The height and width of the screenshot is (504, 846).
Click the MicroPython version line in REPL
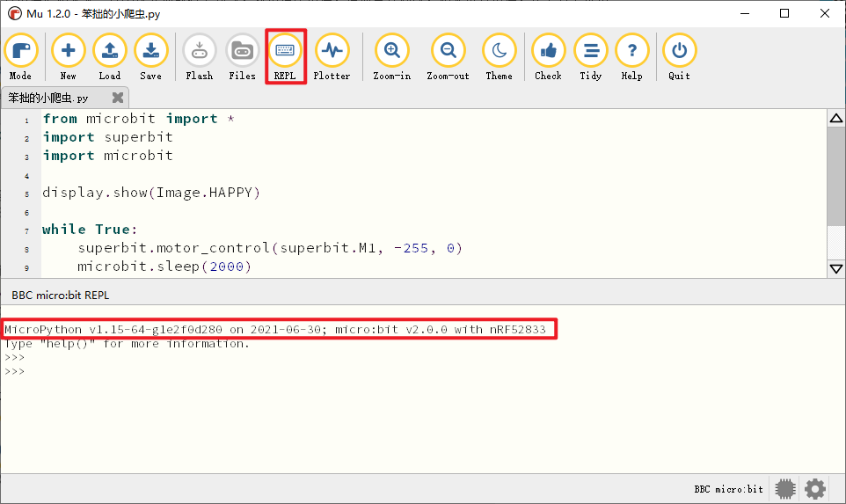point(275,329)
